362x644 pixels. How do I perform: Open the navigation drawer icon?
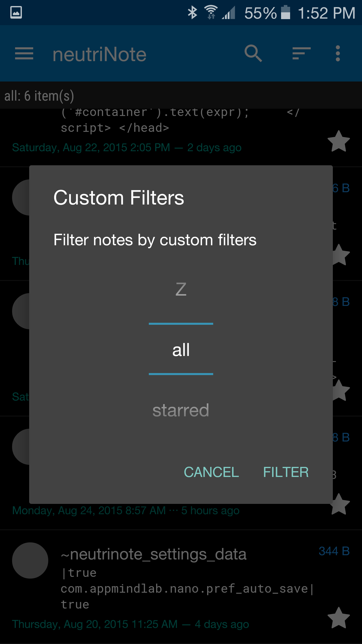click(x=24, y=54)
